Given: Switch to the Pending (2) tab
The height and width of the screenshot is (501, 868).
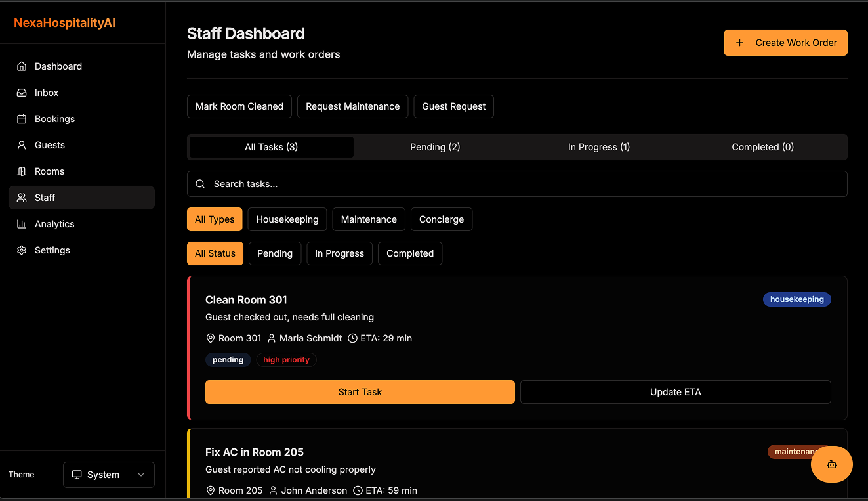Looking at the screenshot, I should pyautogui.click(x=435, y=146).
